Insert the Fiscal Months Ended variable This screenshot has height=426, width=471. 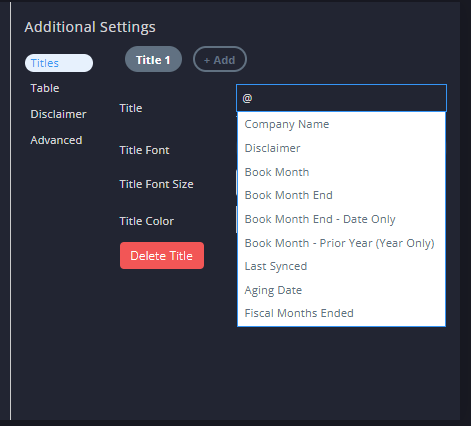[341, 313]
